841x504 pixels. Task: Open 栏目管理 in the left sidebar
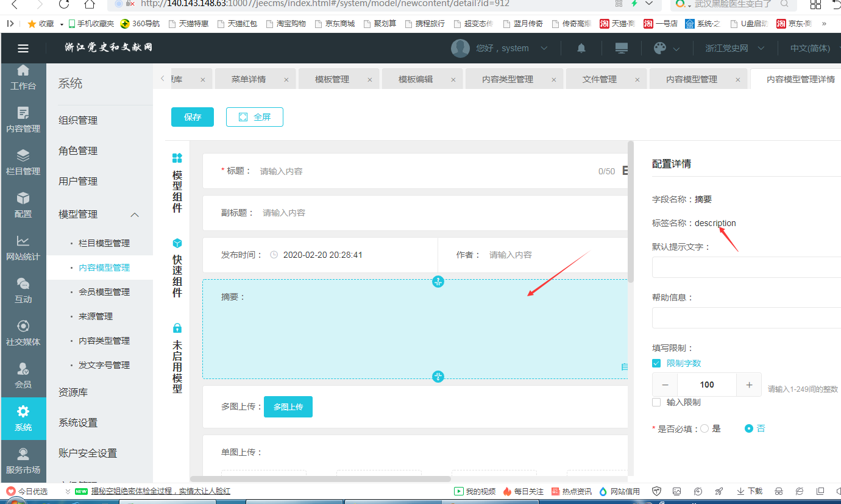point(23,162)
